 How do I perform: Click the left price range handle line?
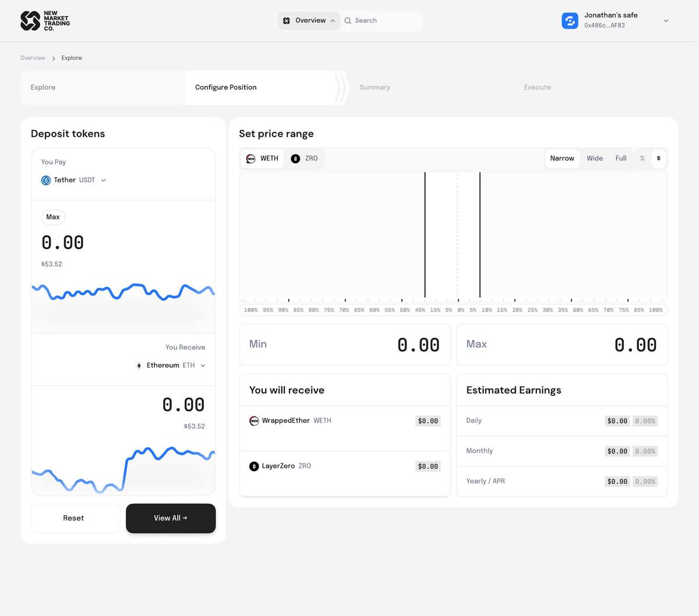[x=425, y=235]
